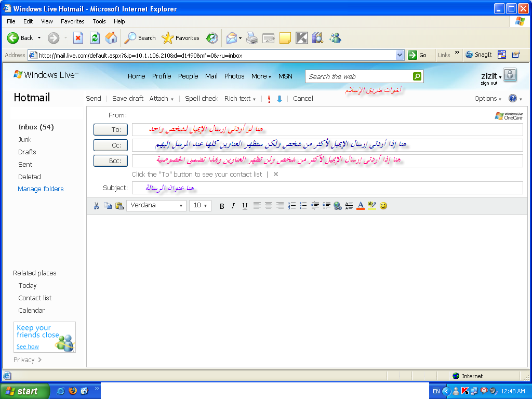The width and height of the screenshot is (532, 399).
Task: Click the EN language indicator in taskbar
Action: (x=436, y=391)
